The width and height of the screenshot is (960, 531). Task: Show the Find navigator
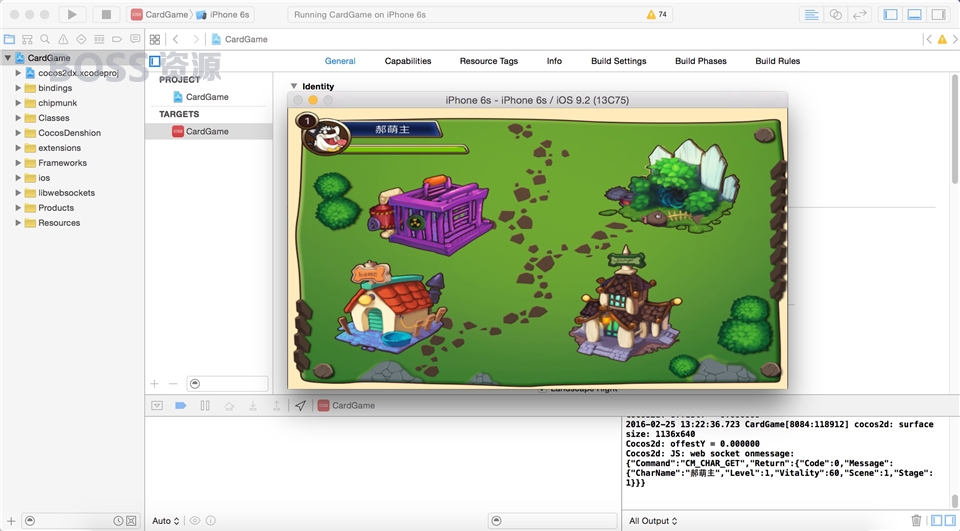coord(45,39)
